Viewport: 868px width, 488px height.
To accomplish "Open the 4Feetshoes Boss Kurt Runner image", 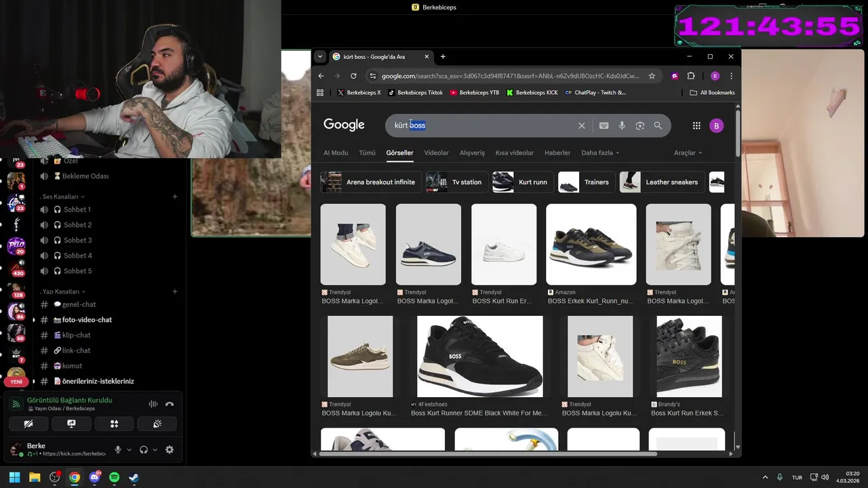I will pos(479,357).
